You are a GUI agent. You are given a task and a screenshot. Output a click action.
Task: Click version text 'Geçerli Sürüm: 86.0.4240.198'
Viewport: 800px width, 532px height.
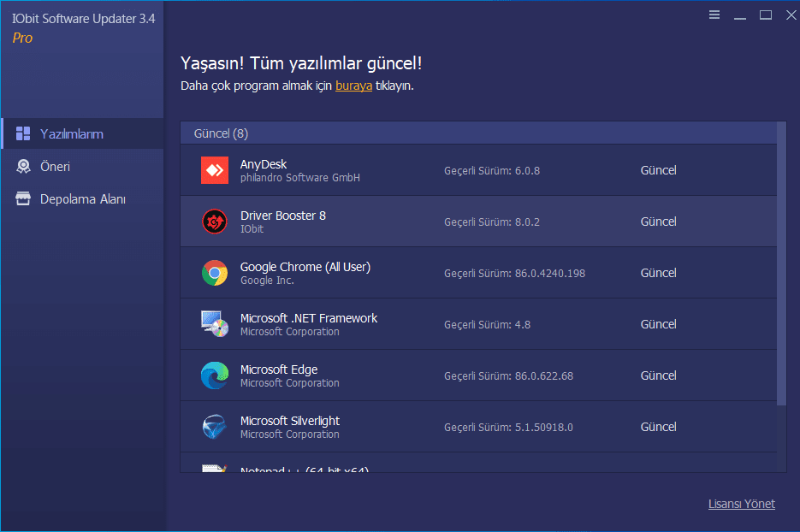[514, 274]
